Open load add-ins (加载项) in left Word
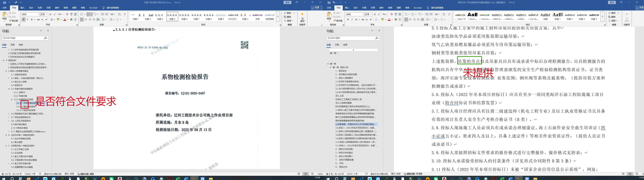The height and width of the screenshot is (180, 644). (x=302, y=18)
